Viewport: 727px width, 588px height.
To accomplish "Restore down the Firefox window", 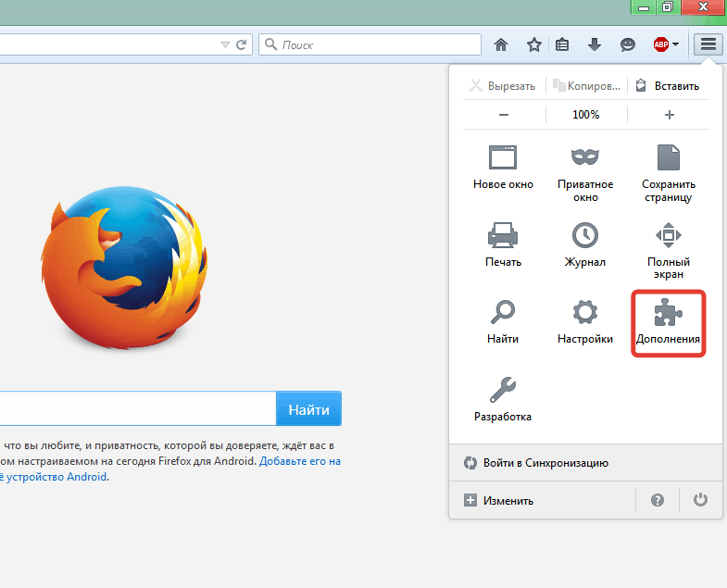I will [x=668, y=7].
